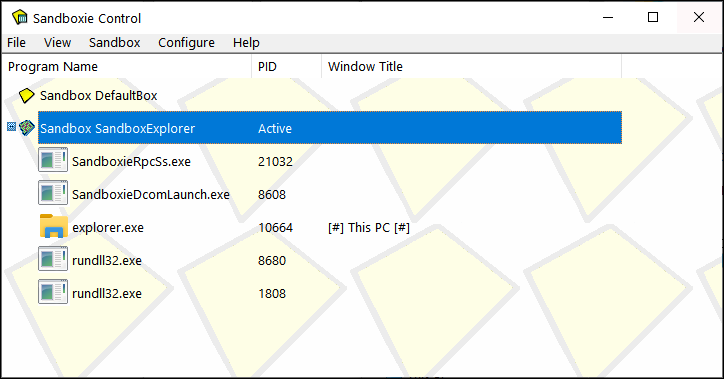Sort by the PID column header
The image size is (724, 379).
coord(287,66)
